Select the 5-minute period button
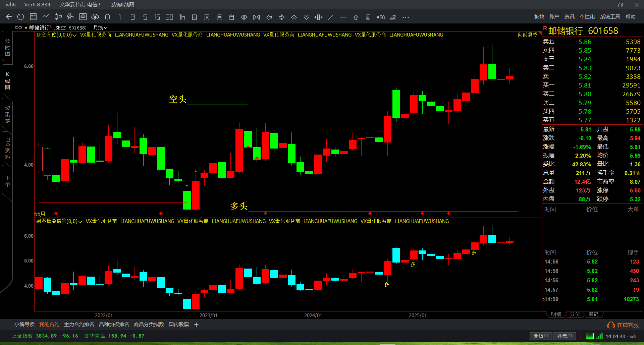644x345 pixels. [x=145, y=17]
